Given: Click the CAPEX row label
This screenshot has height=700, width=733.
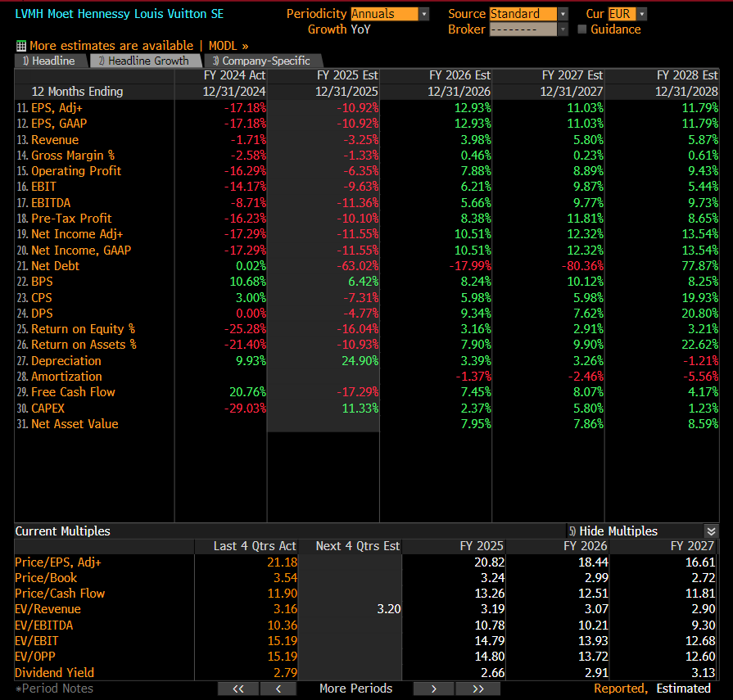Looking at the screenshot, I should coord(48,409).
